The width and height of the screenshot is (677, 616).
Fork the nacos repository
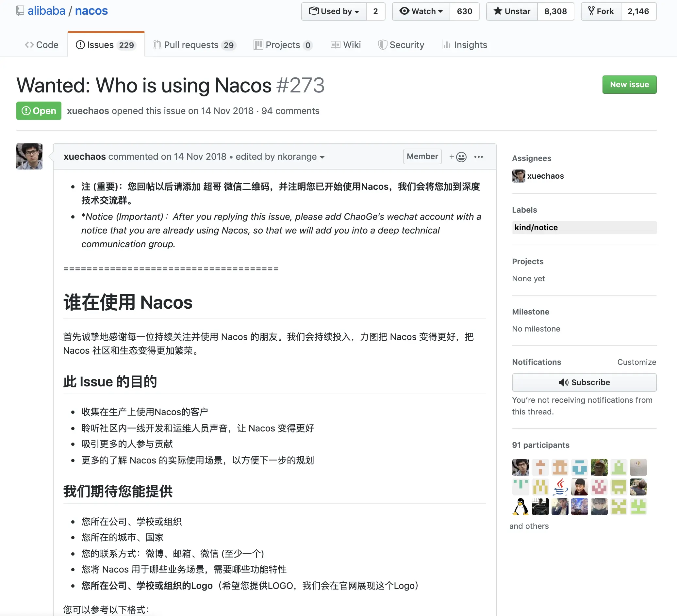point(601,11)
